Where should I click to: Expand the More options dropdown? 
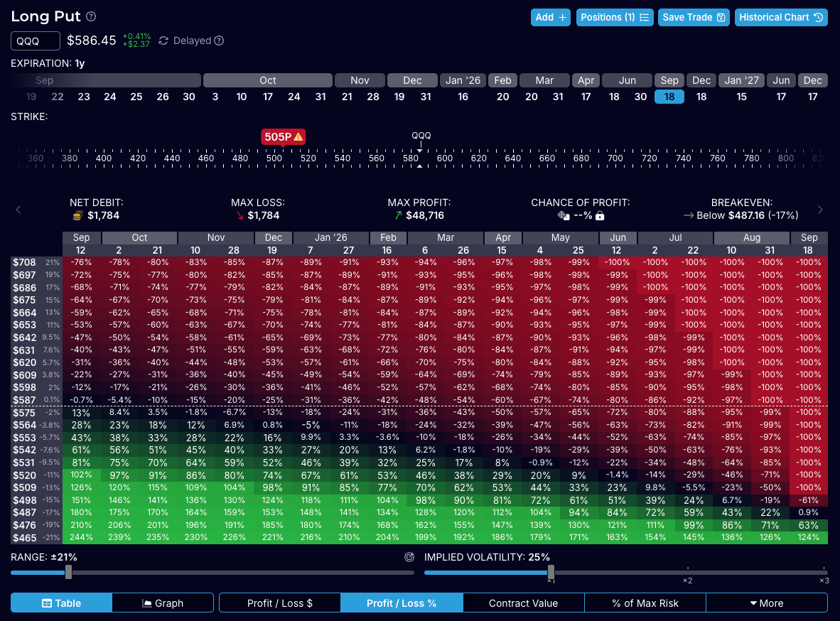pyautogui.click(x=766, y=603)
